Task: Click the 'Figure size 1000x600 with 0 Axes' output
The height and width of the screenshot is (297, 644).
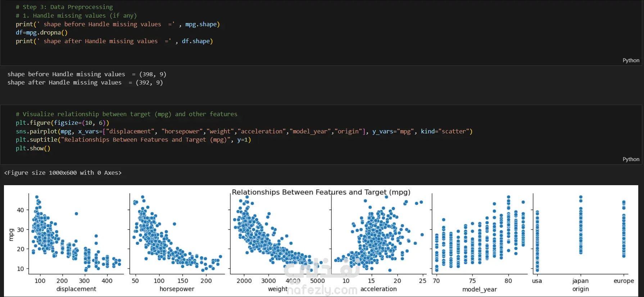Action: click(63, 173)
